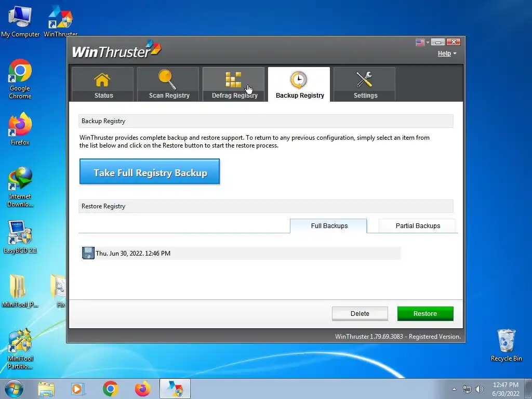532x399 pixels.
Task: Select WinThruster desktop shortcut
Action: click(60, 22)
